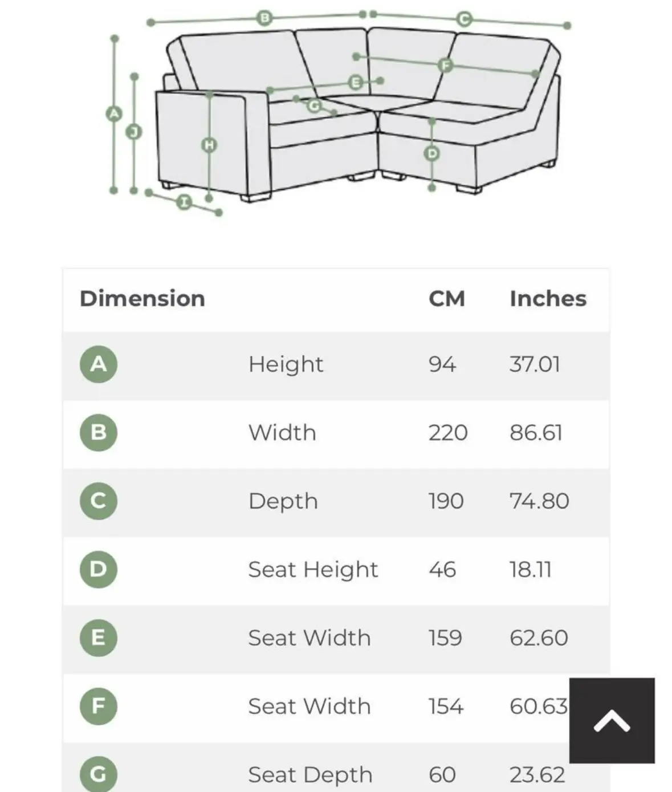The image size is (672, 792).
Task: Click marker A on the diagram height line
Action: pyautogui.click(x=115, y=113)
